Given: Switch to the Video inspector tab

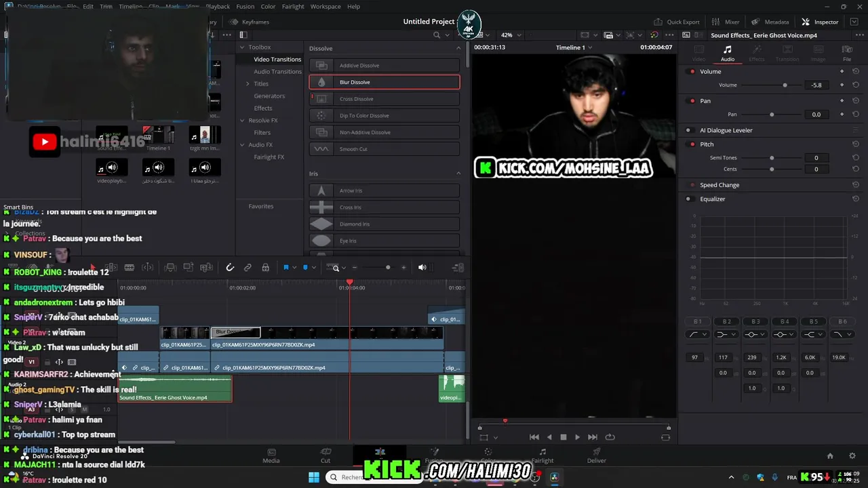Looking at the screenshot, I should coord(698,54).
